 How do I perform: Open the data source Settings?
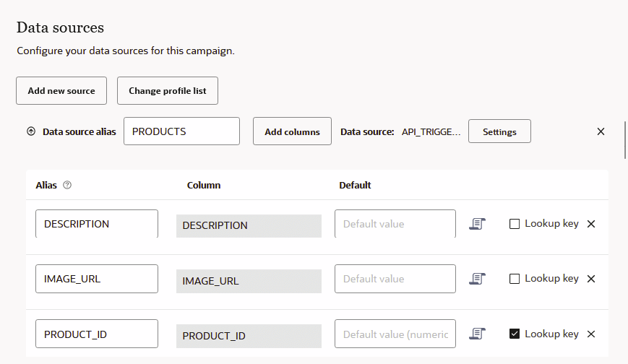coord(499,131)
